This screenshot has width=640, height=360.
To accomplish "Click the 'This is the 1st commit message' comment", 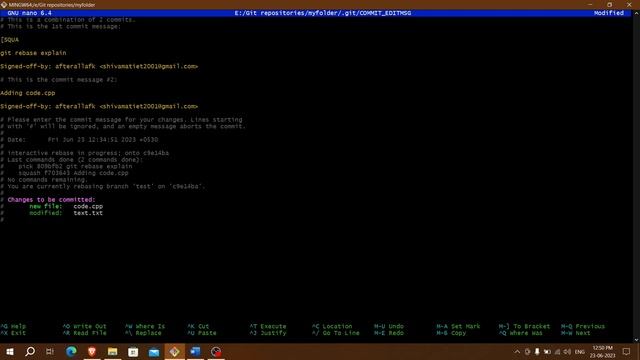I will (60, 27).
